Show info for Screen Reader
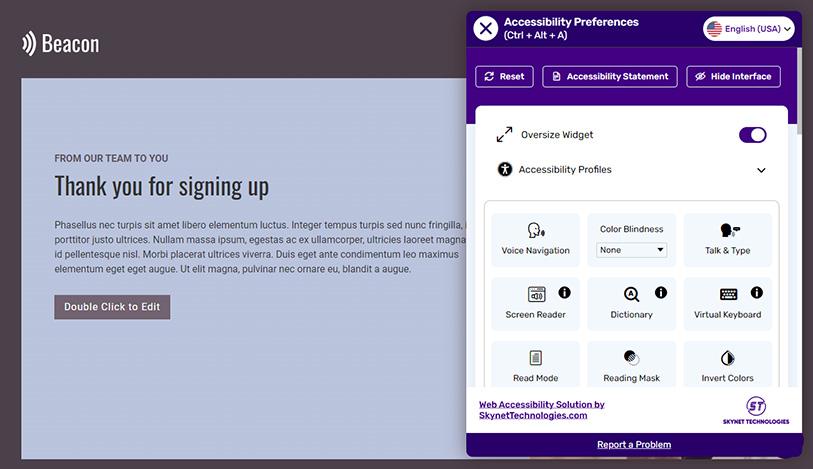This screenshot has width=813, height=469. click(564, 293)
